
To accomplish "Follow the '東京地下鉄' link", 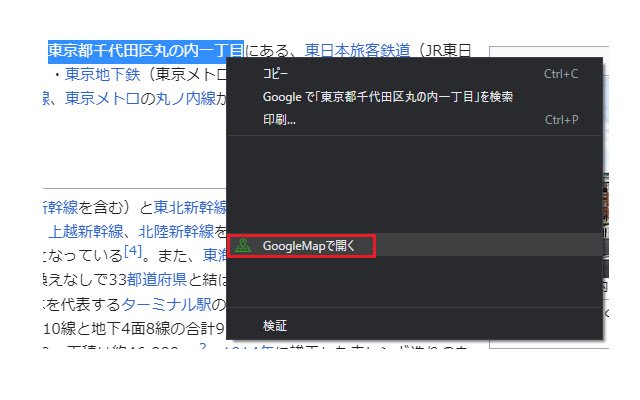I will click(102, 74).
